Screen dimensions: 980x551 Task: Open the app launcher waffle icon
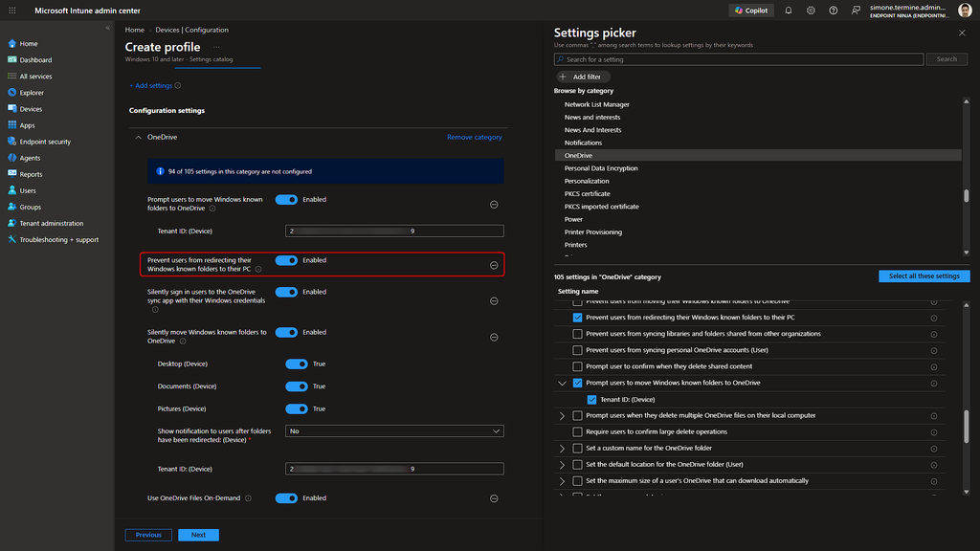tap(11, 11)
